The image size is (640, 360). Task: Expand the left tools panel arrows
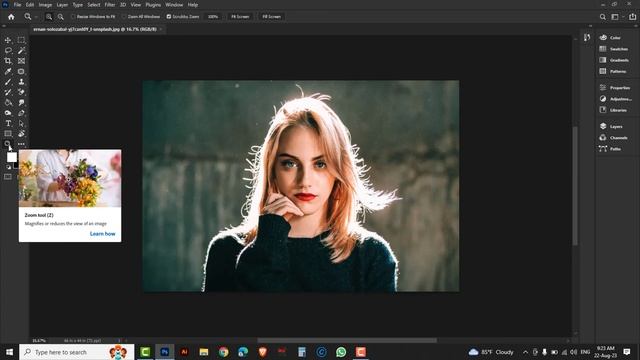pyautogui.click(x=4, y=26)
